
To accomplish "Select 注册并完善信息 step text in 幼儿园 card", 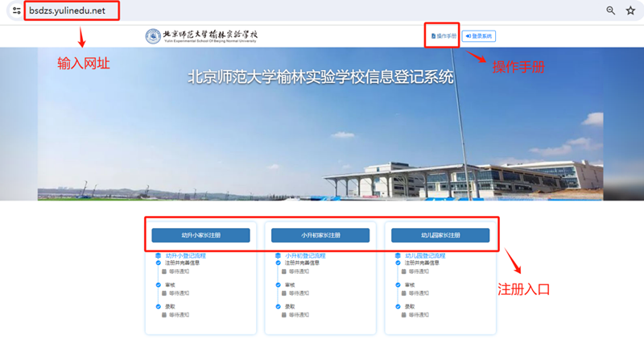I will point(422,263).
